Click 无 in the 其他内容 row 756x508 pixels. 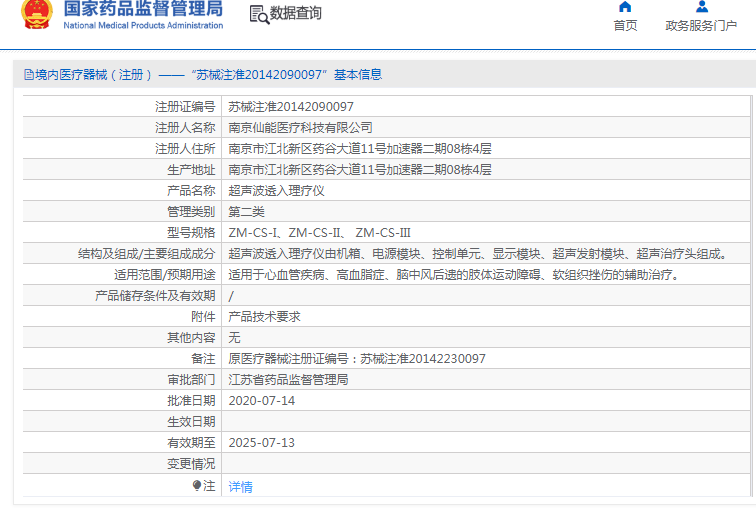(x=234, y=337)
